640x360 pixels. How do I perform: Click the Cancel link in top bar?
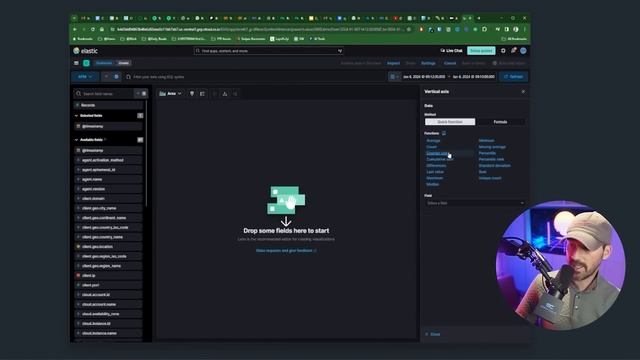click(x=450, y=63)
